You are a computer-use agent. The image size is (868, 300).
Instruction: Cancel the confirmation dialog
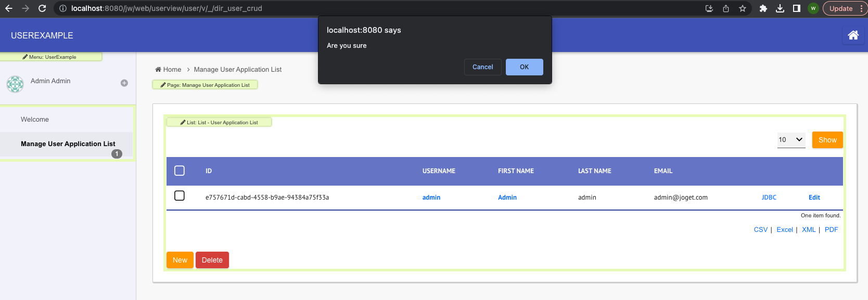(x=483, y=67)
